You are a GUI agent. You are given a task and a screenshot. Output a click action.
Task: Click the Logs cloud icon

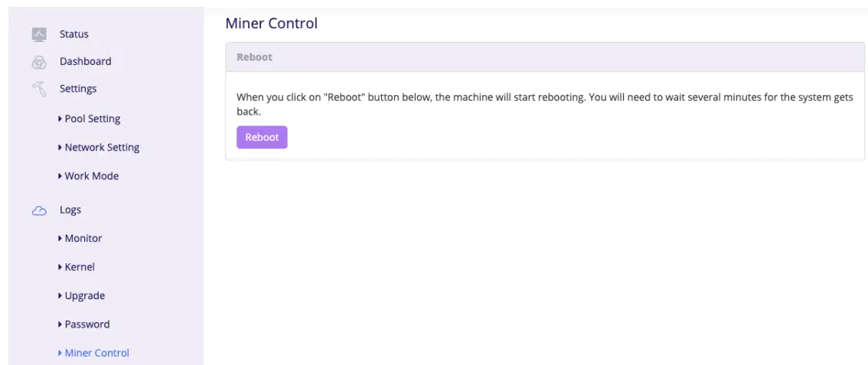pyautogui.click(x=39, y=210)
